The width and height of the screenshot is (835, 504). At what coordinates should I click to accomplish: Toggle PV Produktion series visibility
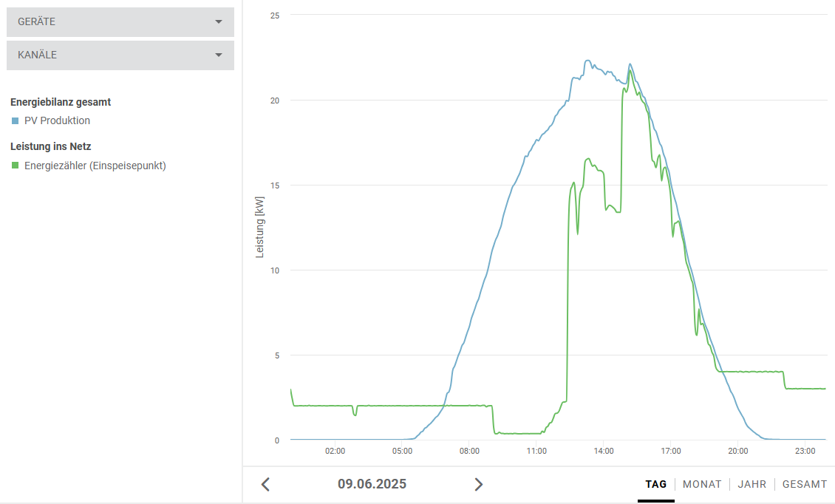57,120
